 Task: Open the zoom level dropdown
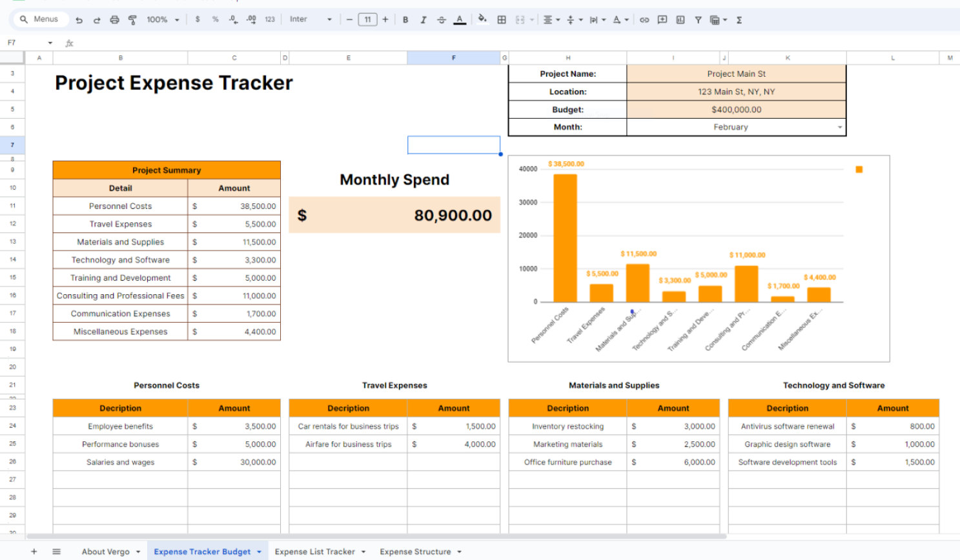(x=163, y=19)
